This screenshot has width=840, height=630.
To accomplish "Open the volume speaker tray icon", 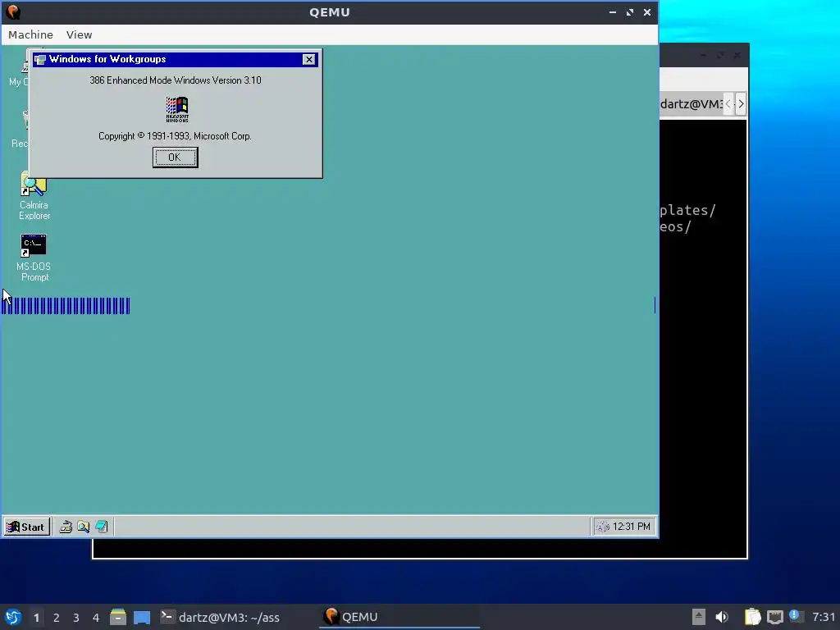I will (x=722, y=617).
